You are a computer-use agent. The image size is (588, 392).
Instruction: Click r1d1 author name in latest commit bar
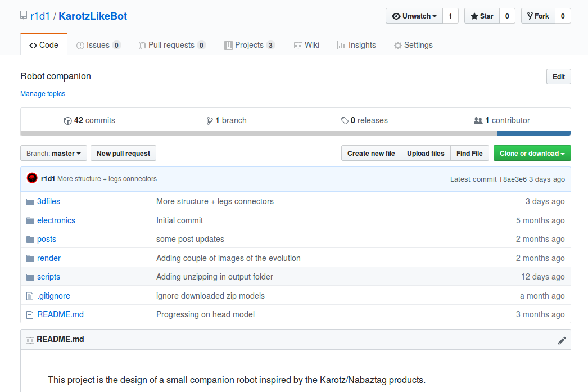[48, 179]
